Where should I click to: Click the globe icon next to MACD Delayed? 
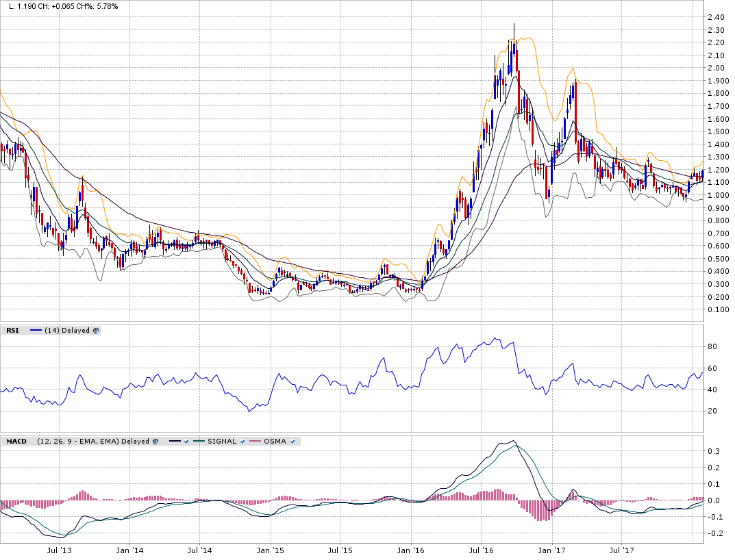coord(154,442)
